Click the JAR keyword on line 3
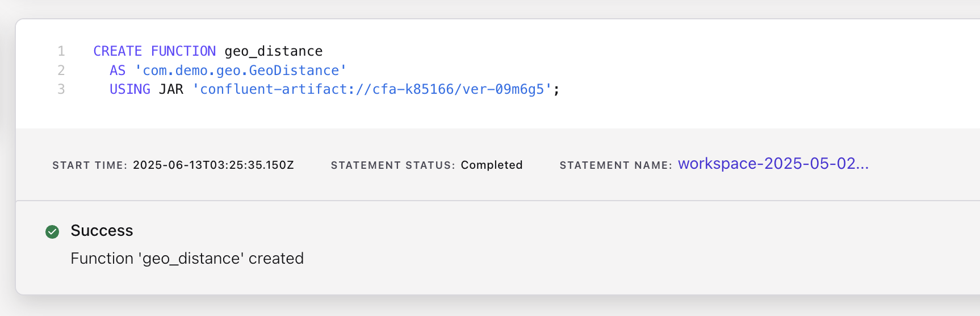This screenshot has height=316, width=980. [171, 89]
